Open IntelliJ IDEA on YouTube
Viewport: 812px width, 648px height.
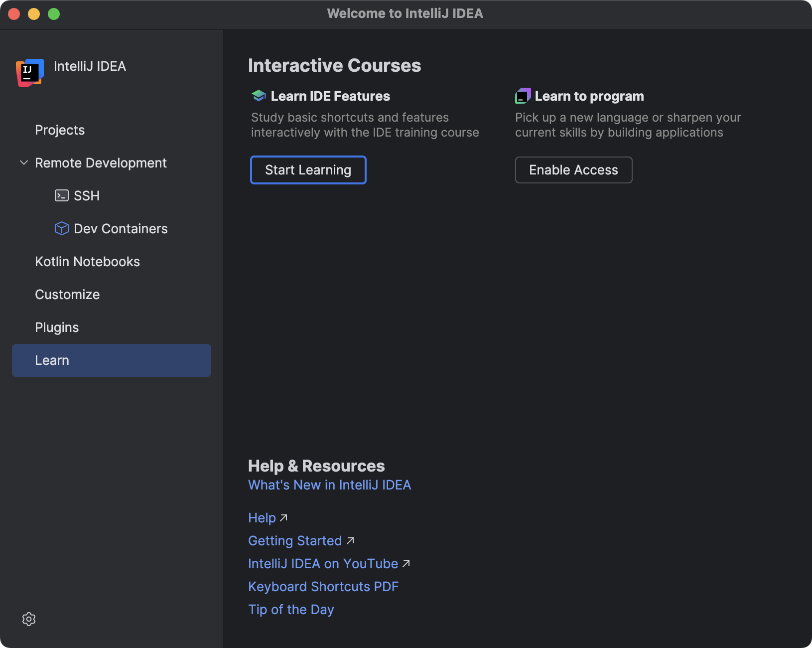coord(323,563)
